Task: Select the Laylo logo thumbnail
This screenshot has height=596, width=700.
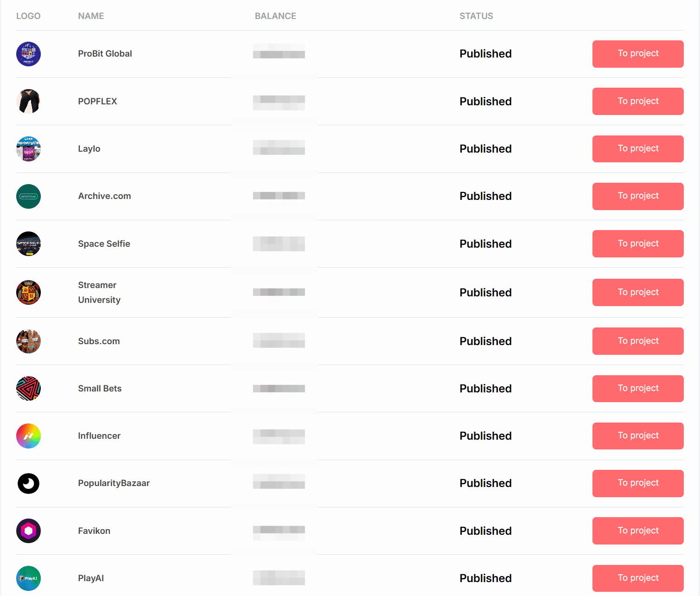Action: coord(28,149)
